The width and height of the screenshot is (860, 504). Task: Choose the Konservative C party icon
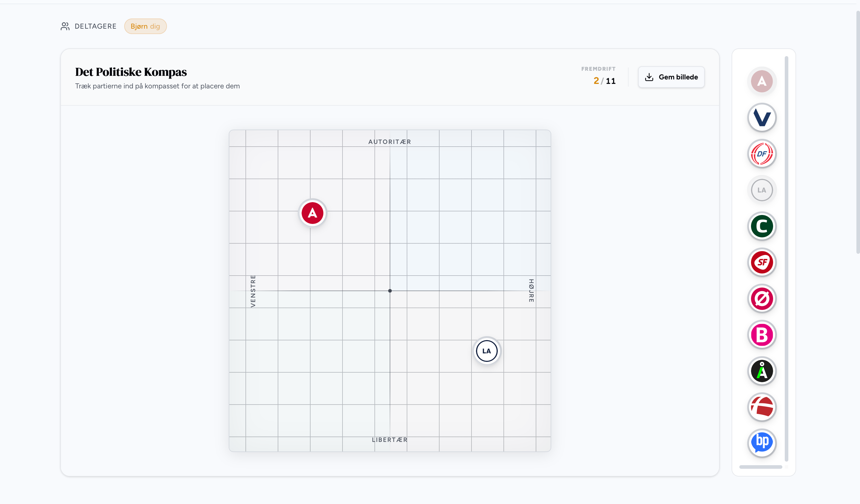click(762, 226)
